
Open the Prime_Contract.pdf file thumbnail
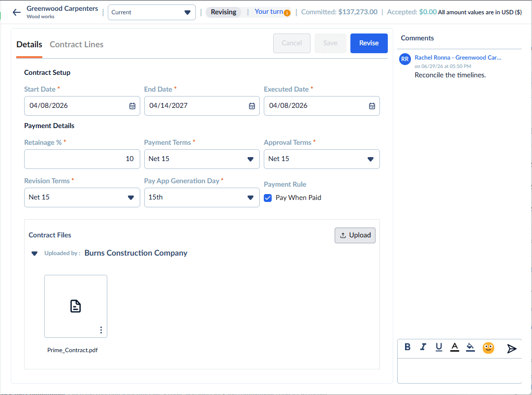tap(76, 306)
